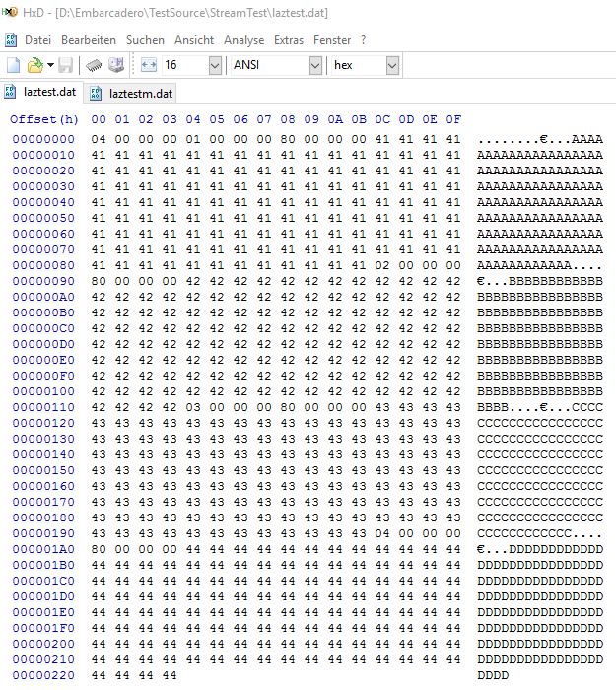Open the Datei menu
616x690 pixels.
click(x=37, y=40)
